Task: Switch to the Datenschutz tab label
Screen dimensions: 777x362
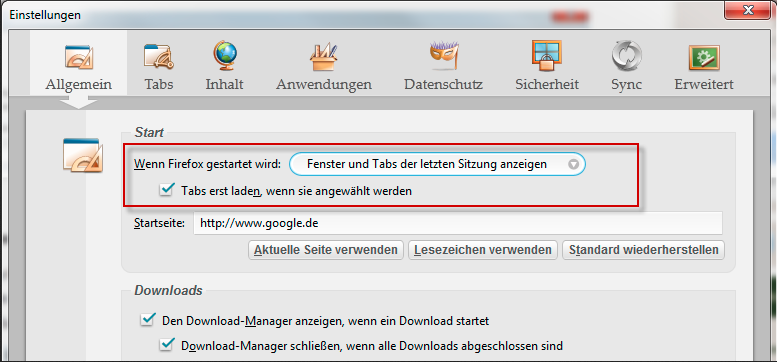Action: pyautogui.click(x=444, y=84)
